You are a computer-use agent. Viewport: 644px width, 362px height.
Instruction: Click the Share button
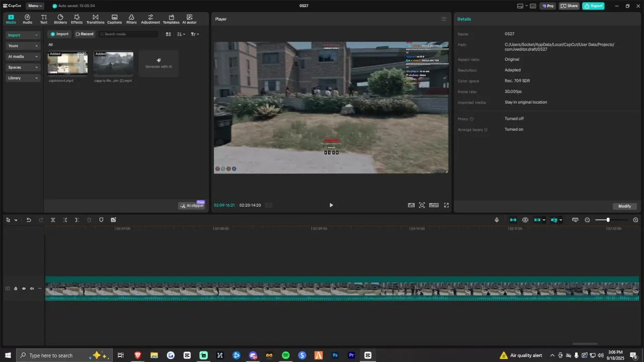click(x=570, y=6)
